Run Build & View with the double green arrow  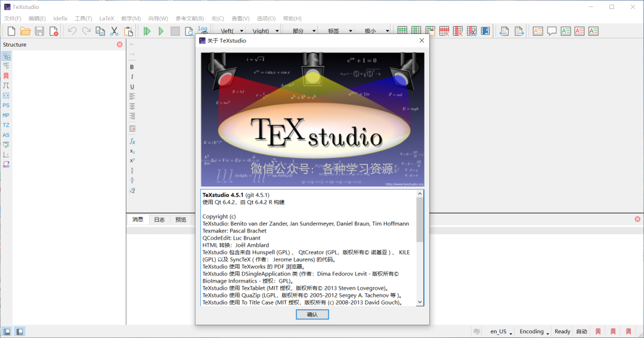point(147,31)
